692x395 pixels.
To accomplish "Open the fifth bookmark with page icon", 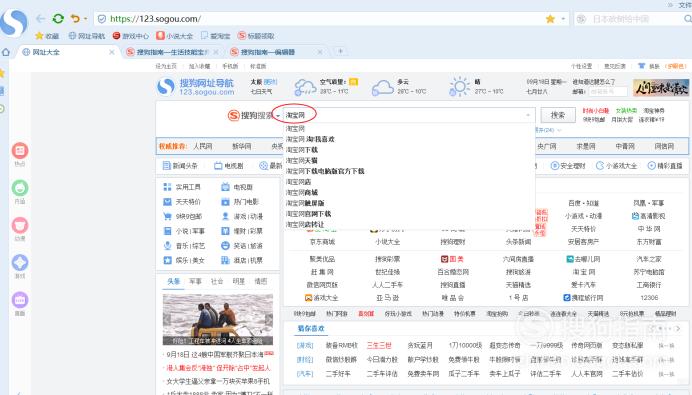I will pos(216,36).
